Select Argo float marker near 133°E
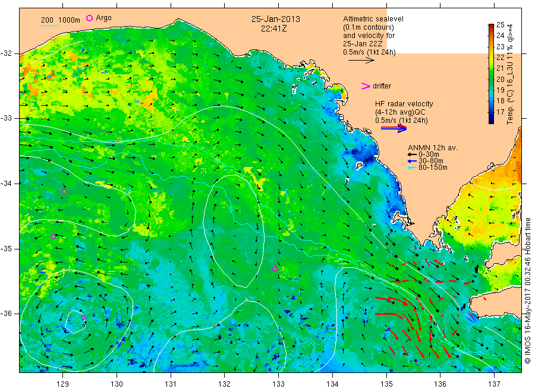Viewport: 535px width, 392px height. 275,268
